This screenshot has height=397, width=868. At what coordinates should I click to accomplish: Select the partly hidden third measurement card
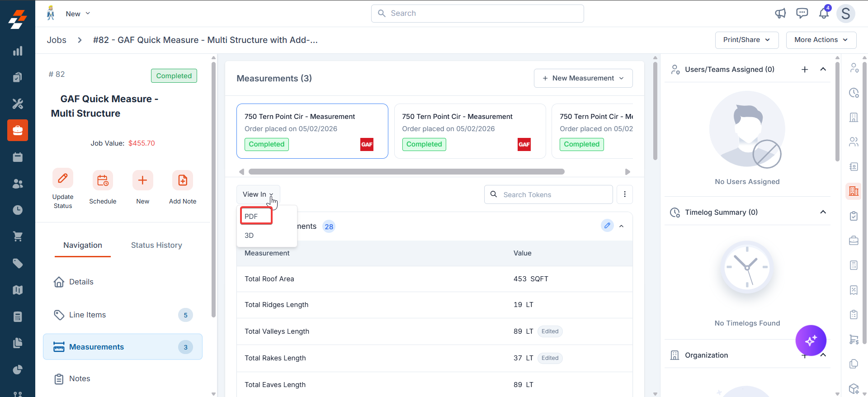pos(593,131)
